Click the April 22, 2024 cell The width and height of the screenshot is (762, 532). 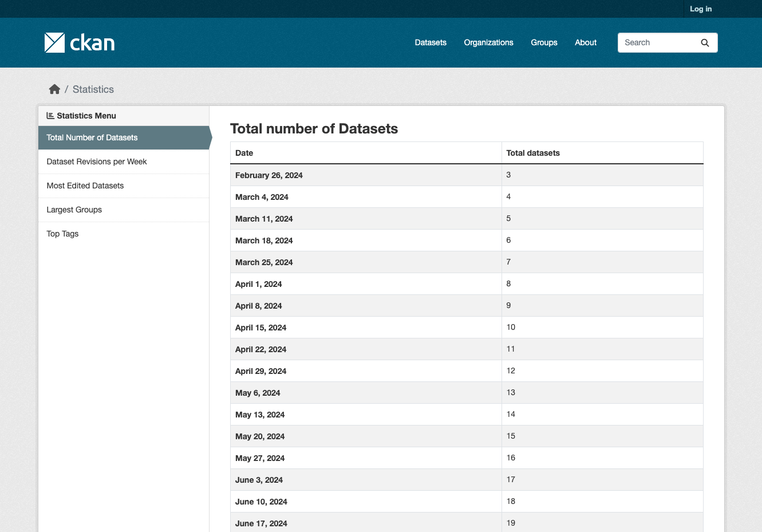point(366,349)
